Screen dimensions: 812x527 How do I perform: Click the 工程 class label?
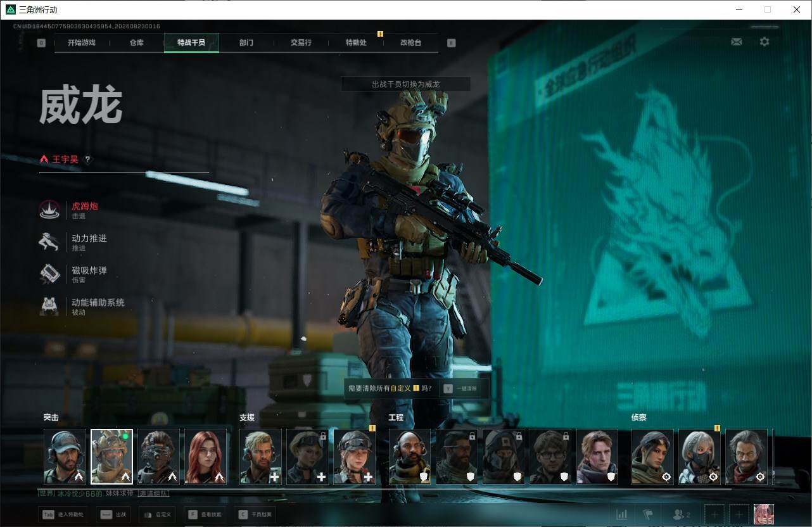(396, 418)
